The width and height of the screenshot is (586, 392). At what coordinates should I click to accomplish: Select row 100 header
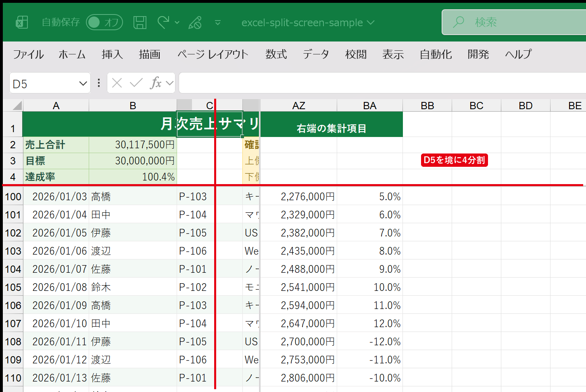pyautogui.click(x=13, y=197)
